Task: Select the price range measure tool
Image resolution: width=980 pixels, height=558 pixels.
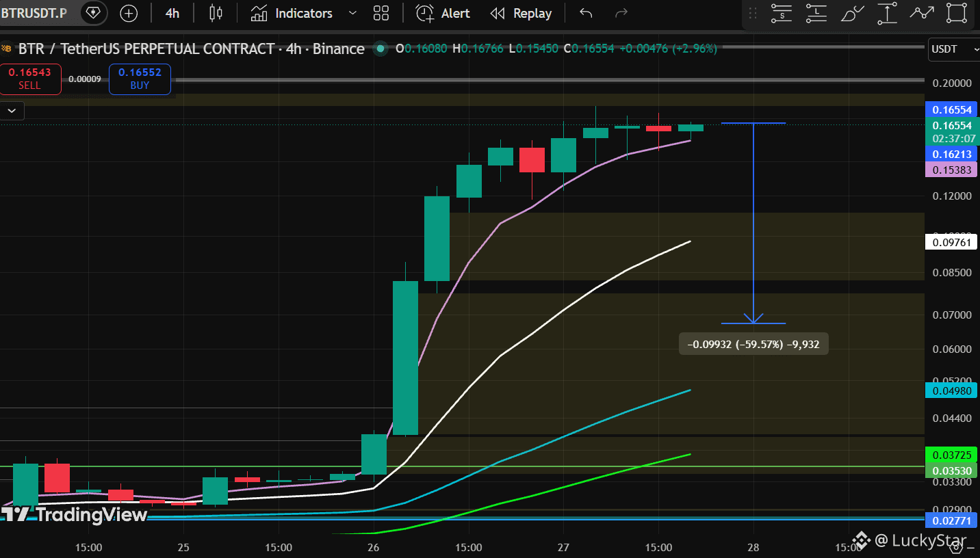Action: point(887,13)
